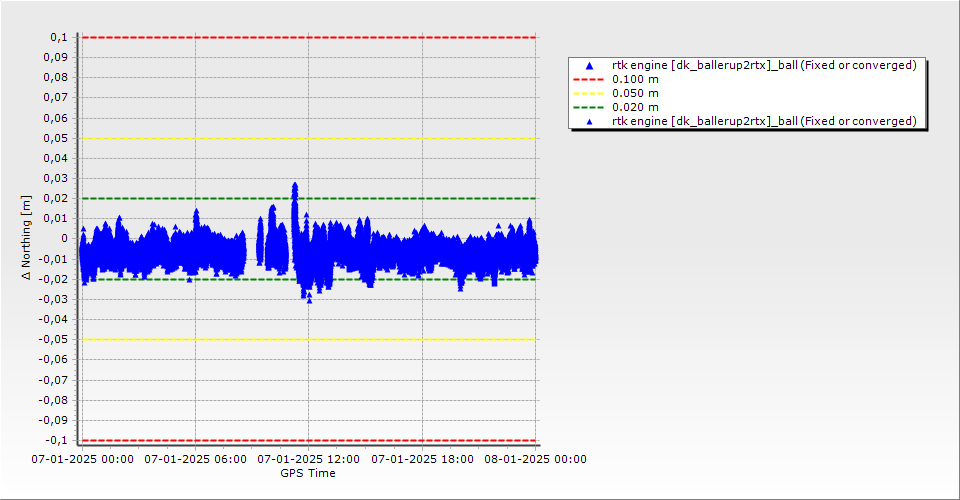The height and width of the screenshot is (500, 960).
Task: Click the "07-01-2025 06:00" time label
Action: point(196,459)
